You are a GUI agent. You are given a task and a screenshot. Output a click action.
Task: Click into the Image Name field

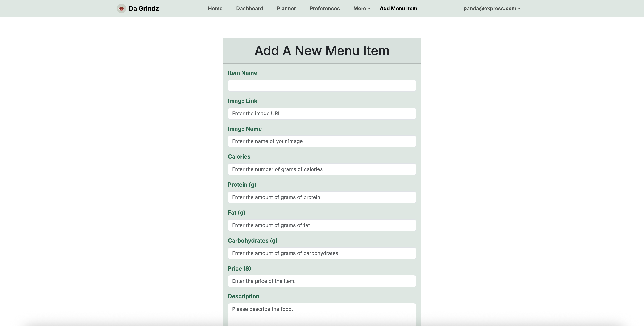(x=322, y=141)
